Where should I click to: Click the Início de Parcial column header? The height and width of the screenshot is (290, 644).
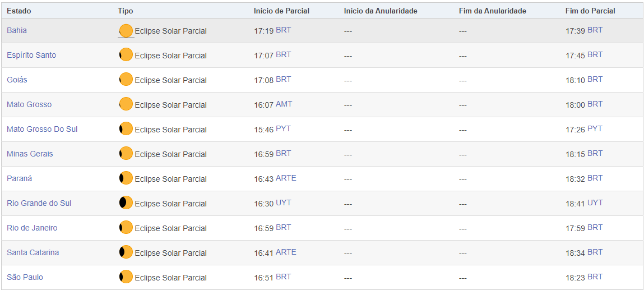point(281,11)
